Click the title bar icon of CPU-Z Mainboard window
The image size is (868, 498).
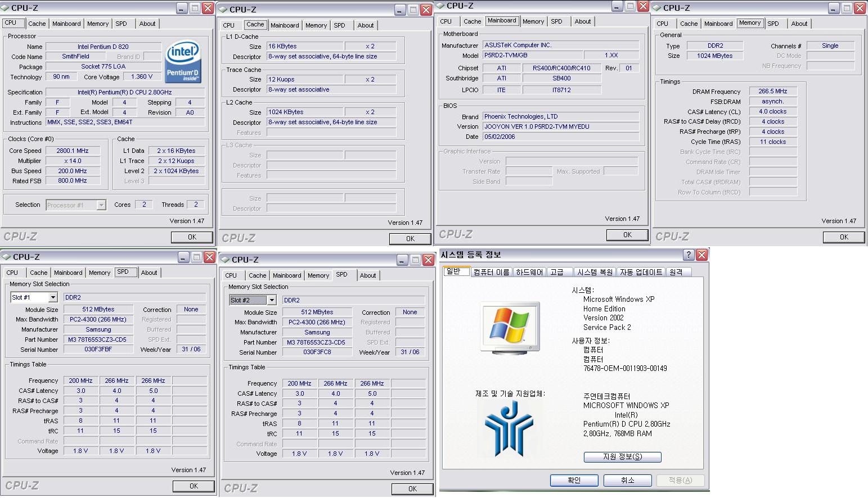[x=441, y=6]
